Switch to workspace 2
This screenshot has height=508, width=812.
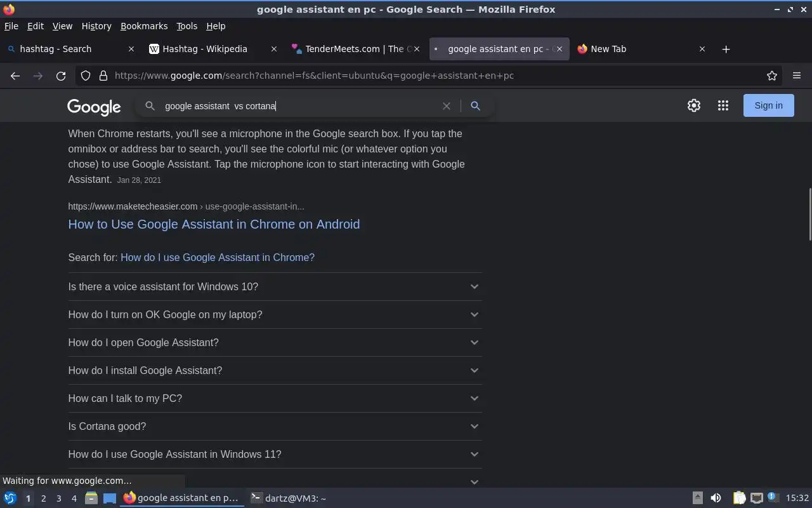[x=43, y=498]
